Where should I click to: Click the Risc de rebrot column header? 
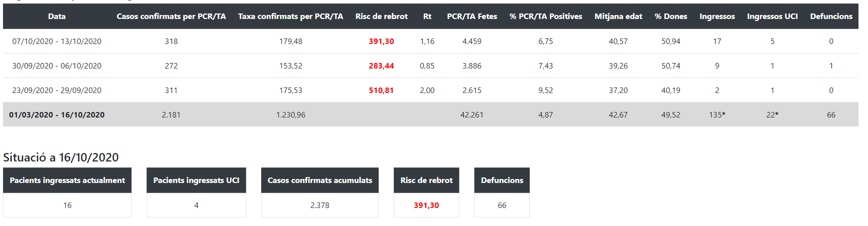(x=381, y=16)
